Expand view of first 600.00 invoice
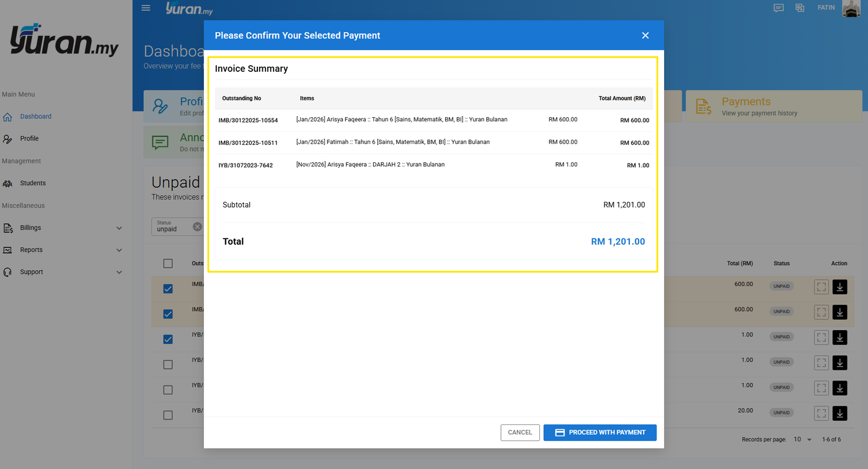This screenshot has height=469, width=868. tap(821, 287)
